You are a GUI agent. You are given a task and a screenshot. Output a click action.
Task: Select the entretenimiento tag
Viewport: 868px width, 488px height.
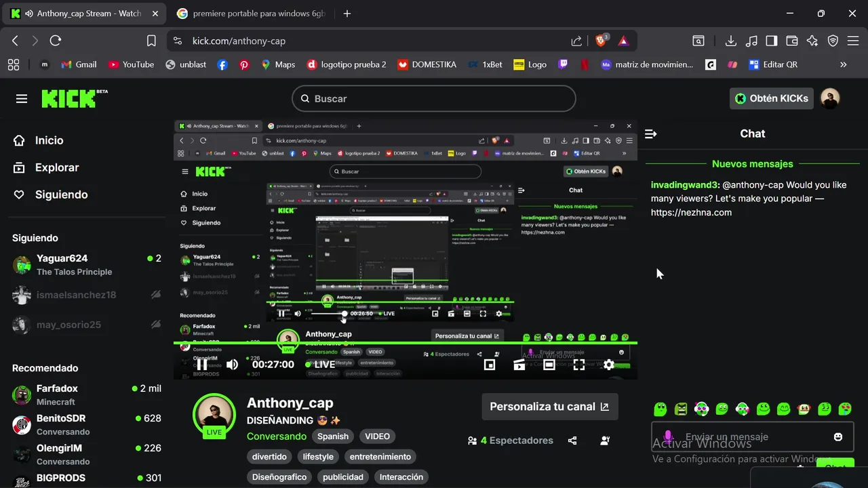tap(380, 457)
